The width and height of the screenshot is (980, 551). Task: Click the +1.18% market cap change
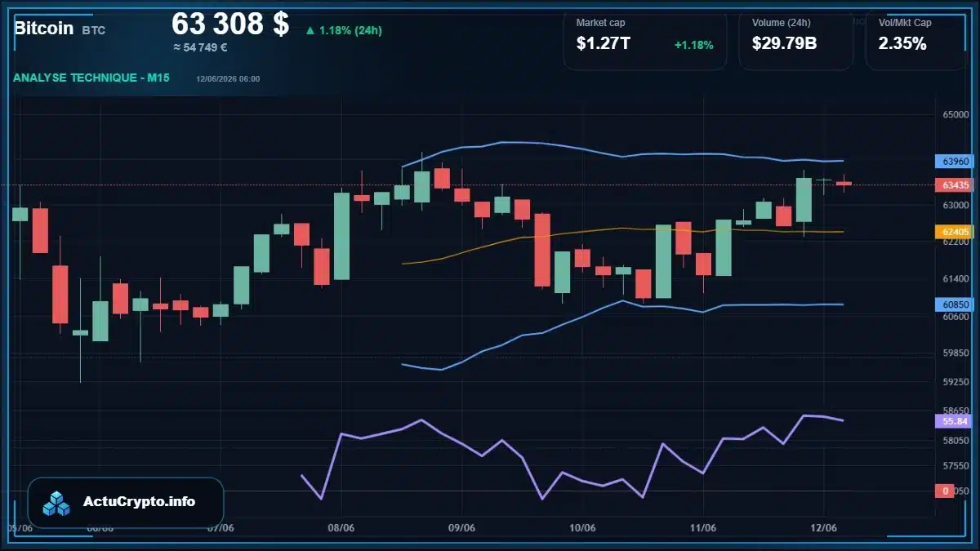point(694,45)
